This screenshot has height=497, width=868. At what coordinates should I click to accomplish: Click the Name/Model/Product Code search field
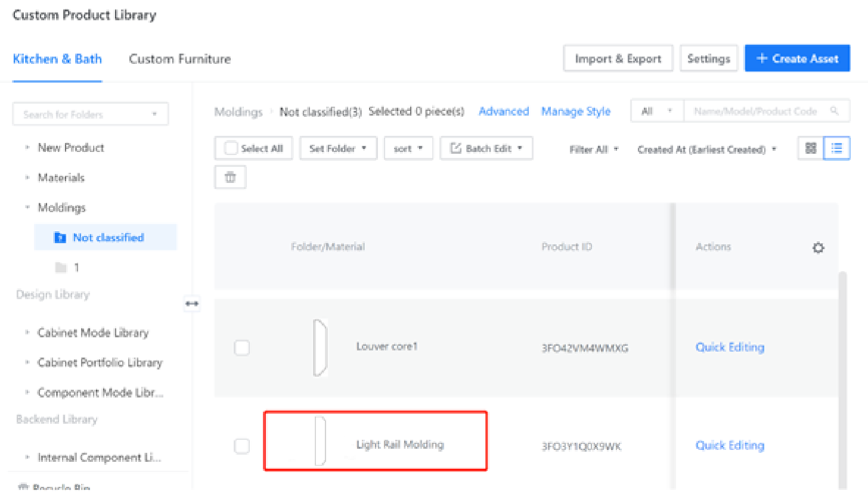tap(757, 111)
